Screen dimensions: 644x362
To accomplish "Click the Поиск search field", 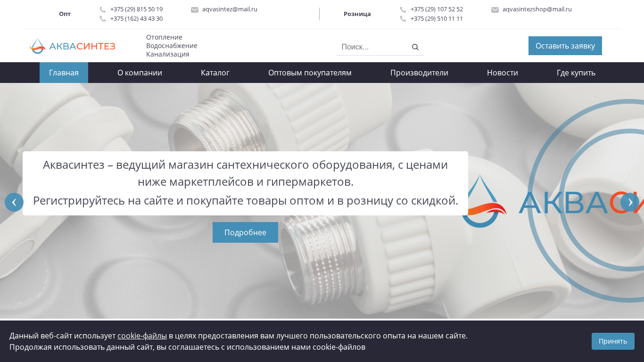I will tap(372, 47).
